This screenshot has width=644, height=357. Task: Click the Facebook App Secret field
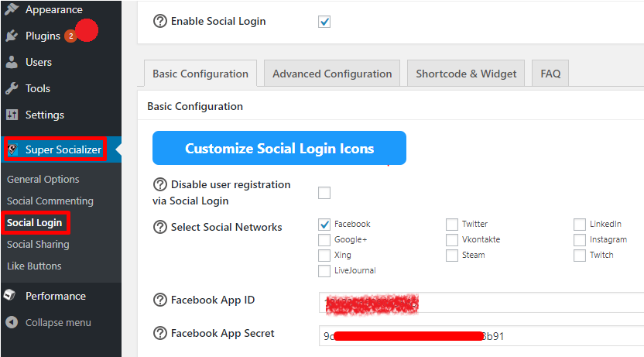click(x=481, y=336)
